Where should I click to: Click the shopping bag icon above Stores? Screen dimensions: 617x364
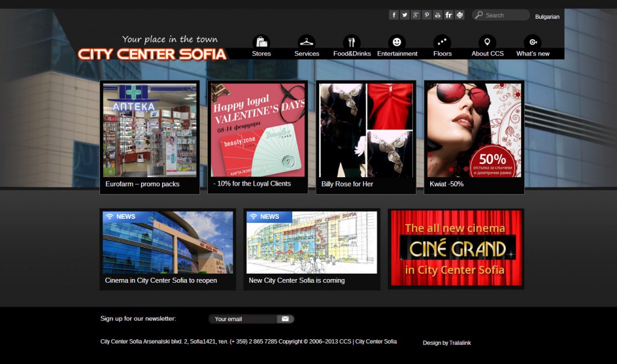click(x=262, y=42)
